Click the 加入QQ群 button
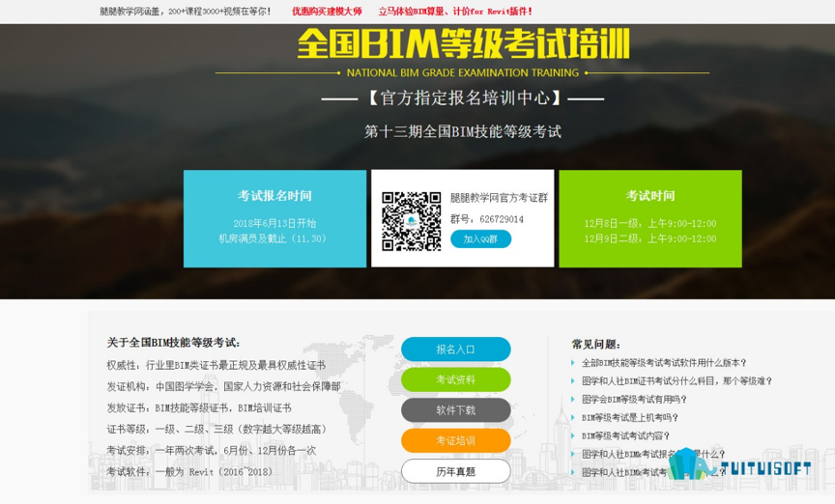Screen dimensions: 835x504 481,238
